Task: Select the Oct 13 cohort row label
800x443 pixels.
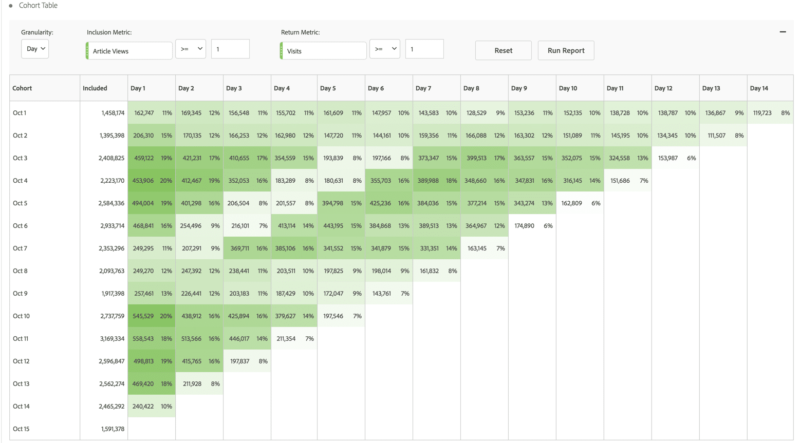Action: 21,384
